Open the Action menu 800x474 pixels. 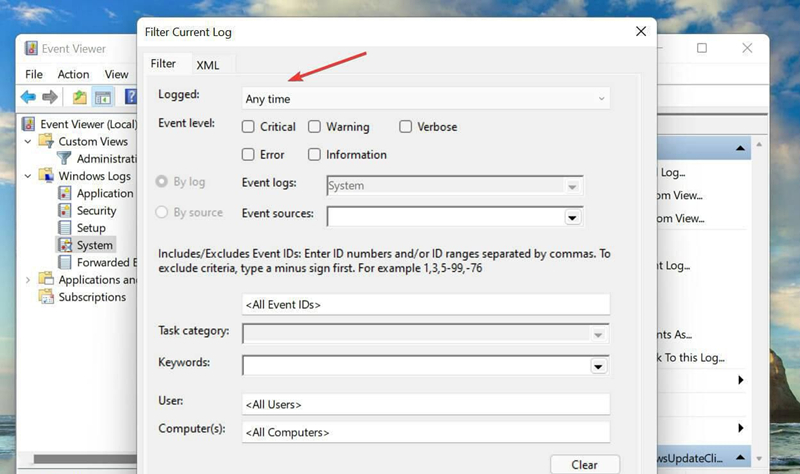coord(73,74)
